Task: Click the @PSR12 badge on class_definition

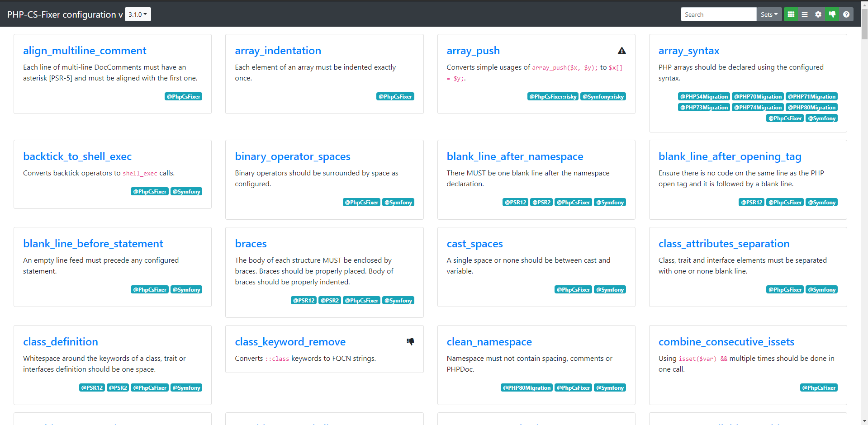Action: click(92, 388)
